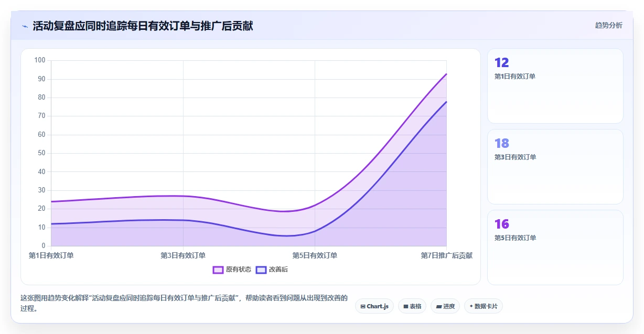Toggle the 改善后 legend color box

tap(261, 270)
